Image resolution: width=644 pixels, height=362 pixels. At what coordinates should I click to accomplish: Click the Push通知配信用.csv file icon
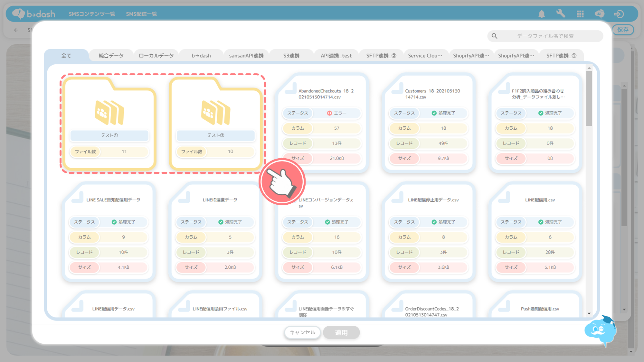[x=505, y=306]
